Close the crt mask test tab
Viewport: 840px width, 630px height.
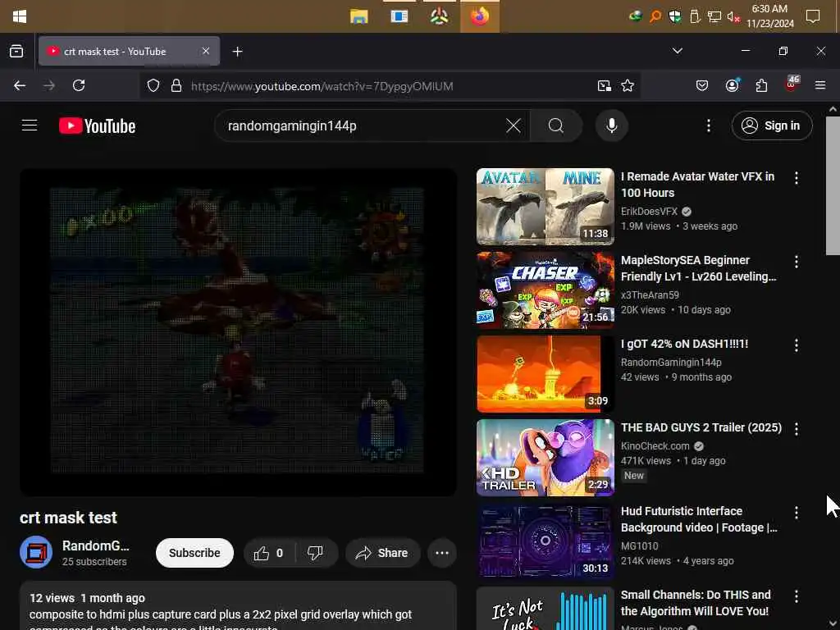(206, 51)
